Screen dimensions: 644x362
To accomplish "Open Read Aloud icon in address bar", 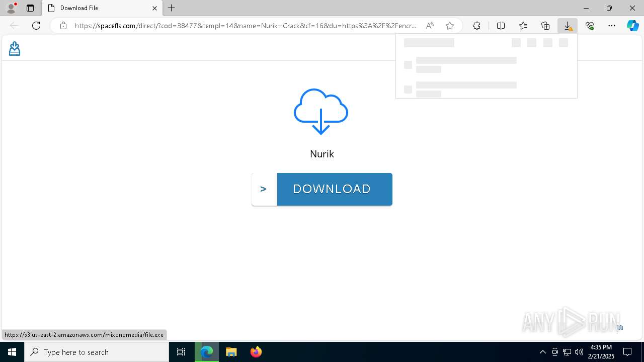I will [430, 26].
